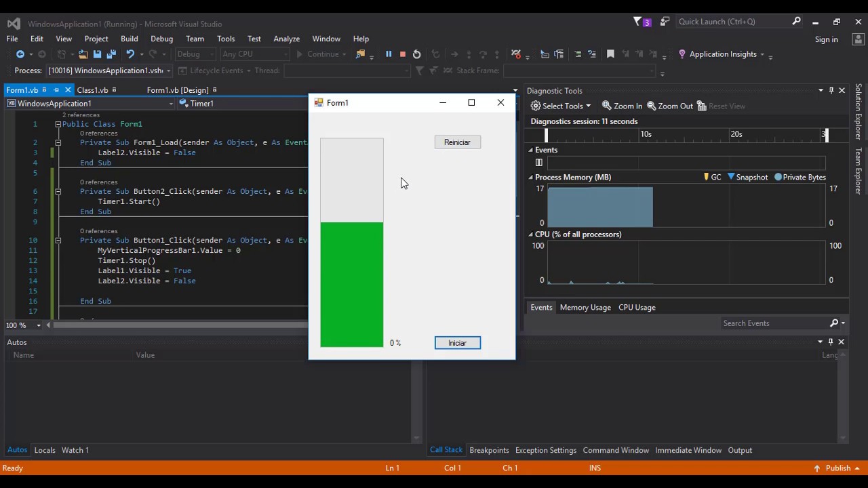Open the notifications flag icon

click(x=641, y=22)
